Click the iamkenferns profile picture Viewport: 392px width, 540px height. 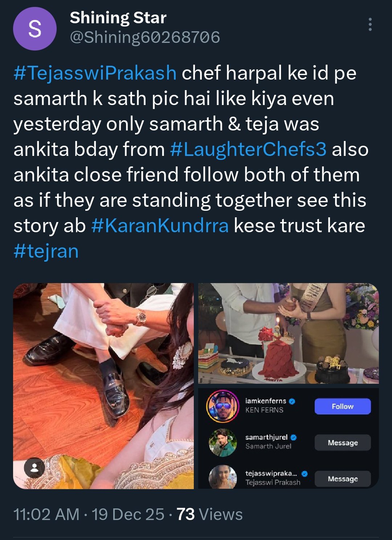tap(222, 406)
